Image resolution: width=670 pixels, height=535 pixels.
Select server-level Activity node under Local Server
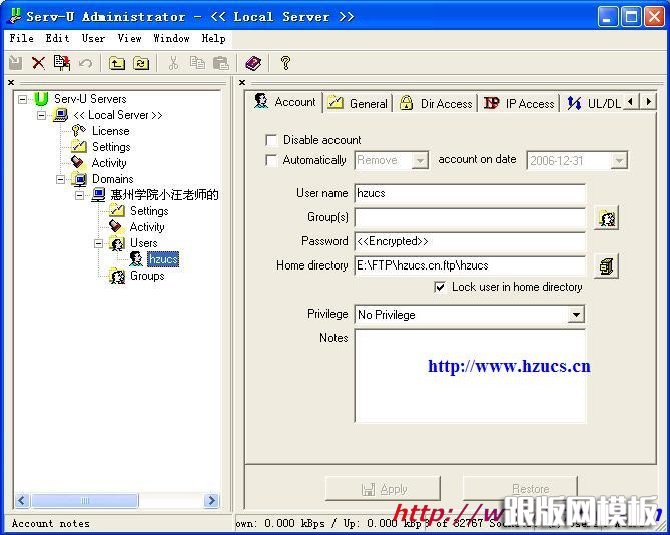point(109,163)
